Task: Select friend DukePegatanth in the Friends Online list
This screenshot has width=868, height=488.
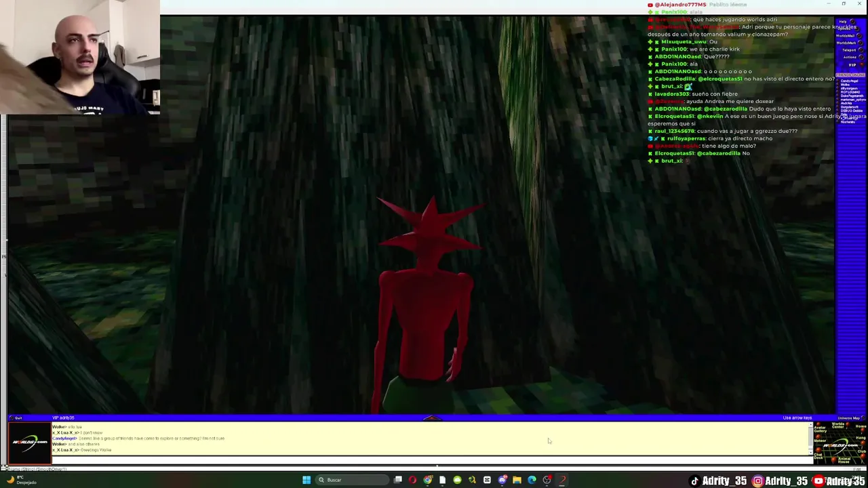Action: point(852,96)
